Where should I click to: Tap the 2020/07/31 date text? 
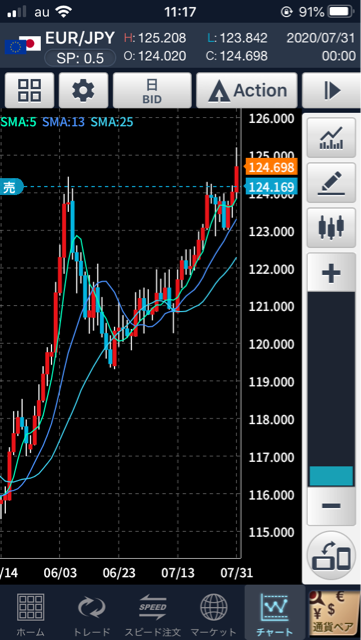[321, 38]
